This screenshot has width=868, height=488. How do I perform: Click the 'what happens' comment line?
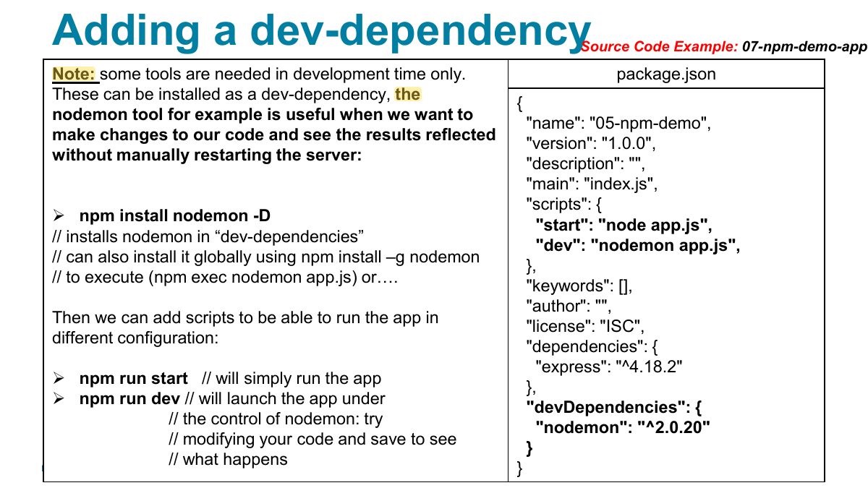[227, 459]
